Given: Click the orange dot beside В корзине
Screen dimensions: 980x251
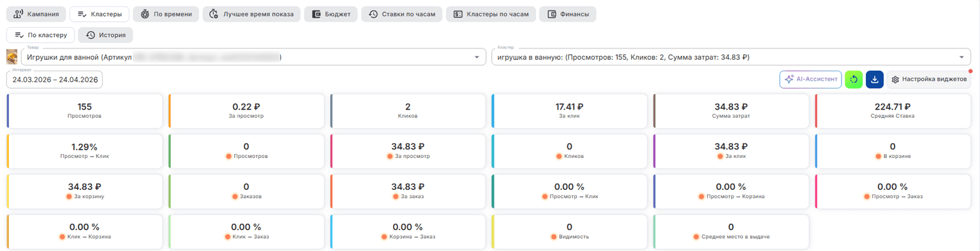Looking at the screenshot, I should coord(879,156).
